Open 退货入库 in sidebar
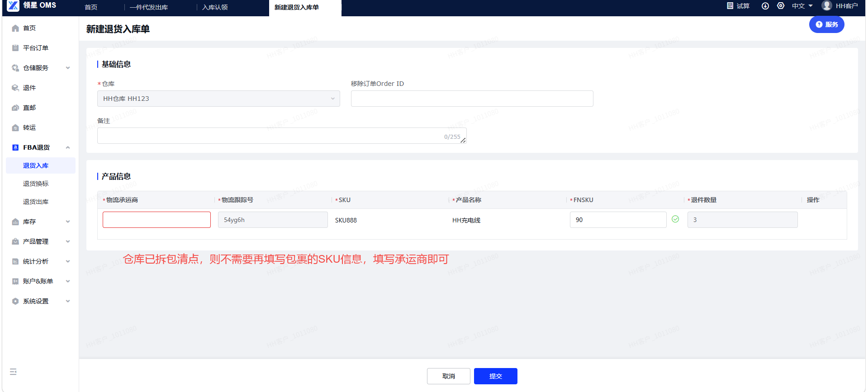The image size is (868, 392). (41, 165)
